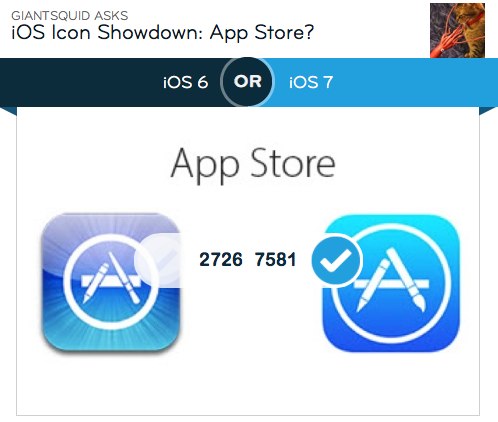
Task: Click the 7581 vote count
Action: point(275,260)
